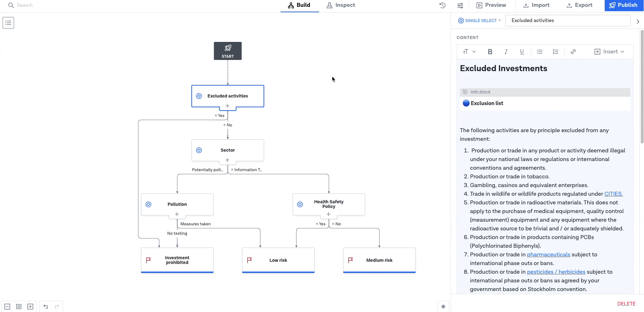Click the 'Potentially poll…' branch label
This screenshot has width=644, height=312.
point(208,170)
